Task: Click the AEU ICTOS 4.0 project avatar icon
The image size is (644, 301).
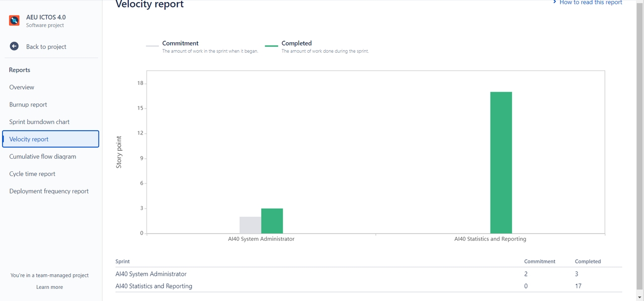Action: click(14, 21)
